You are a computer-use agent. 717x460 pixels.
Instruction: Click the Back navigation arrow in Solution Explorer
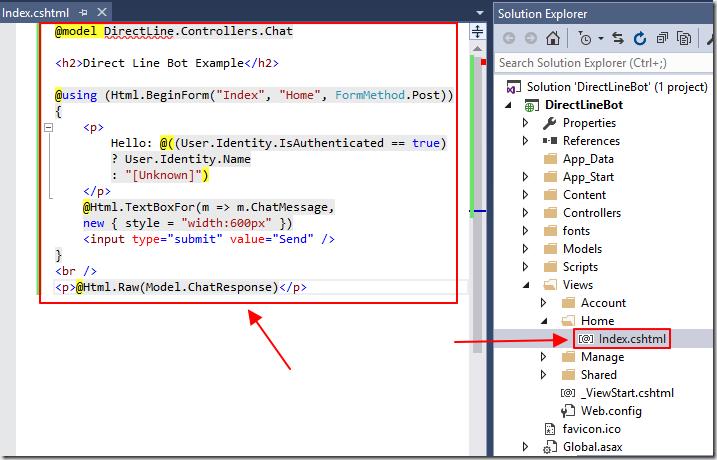tap(509, 38)
